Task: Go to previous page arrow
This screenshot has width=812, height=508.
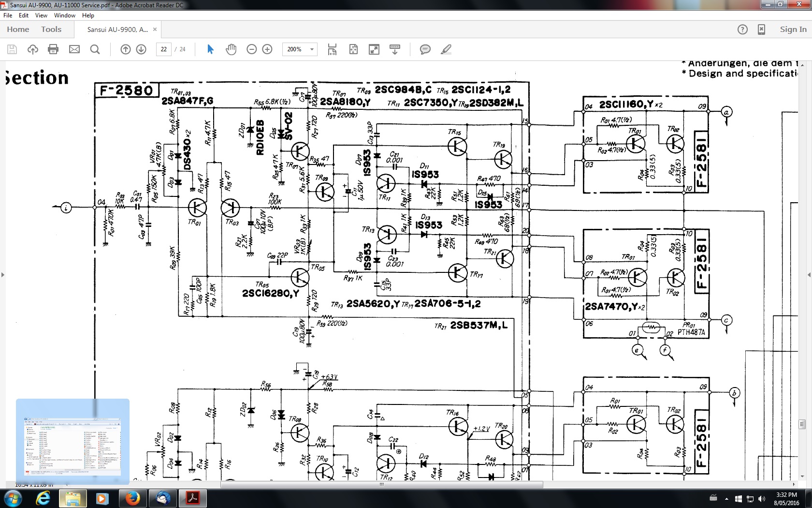Action: (x=126, y=49)
